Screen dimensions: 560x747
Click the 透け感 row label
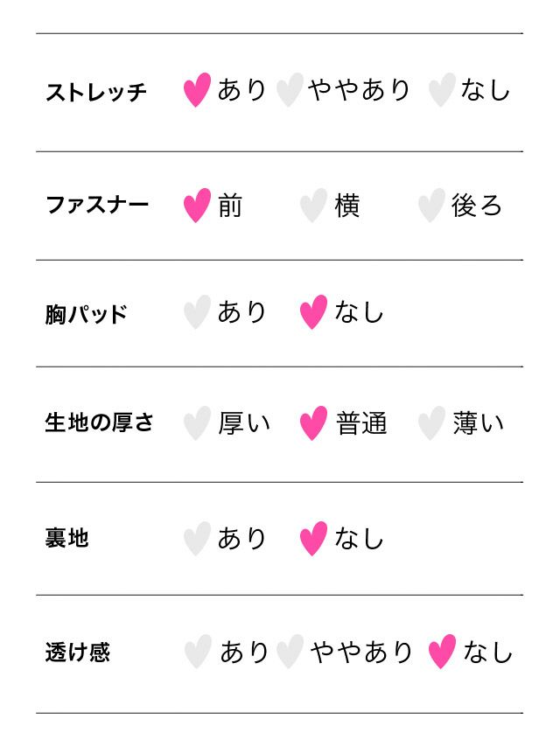78,653
